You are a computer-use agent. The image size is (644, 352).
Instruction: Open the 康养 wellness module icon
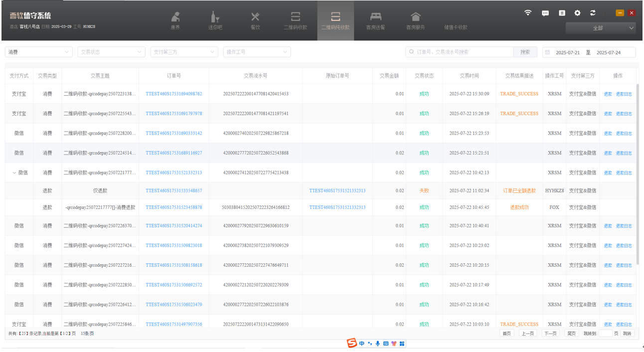(175, 17)
